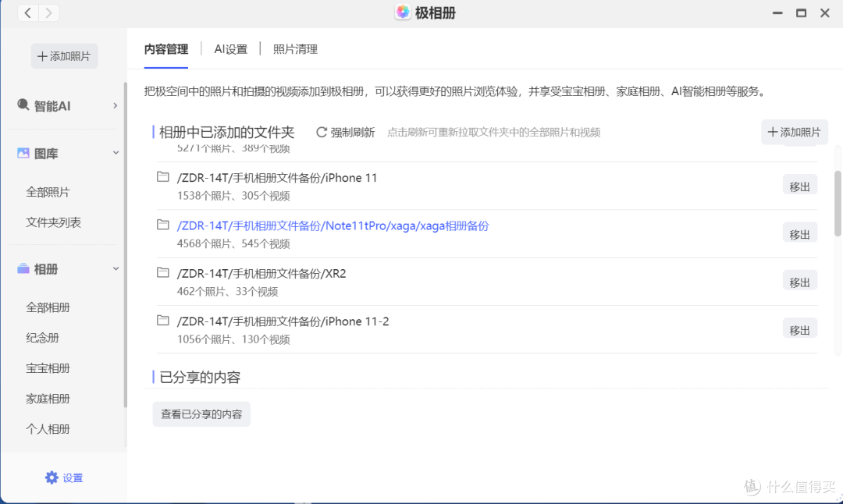Remove the xaga相册备份 folder with 移出

coord(799,234)
